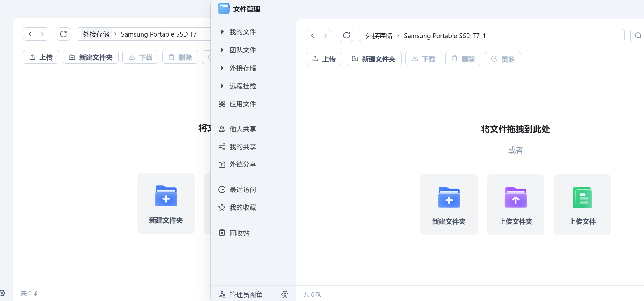
Task: Go forward in front window navigation
Action: [325, 36]
